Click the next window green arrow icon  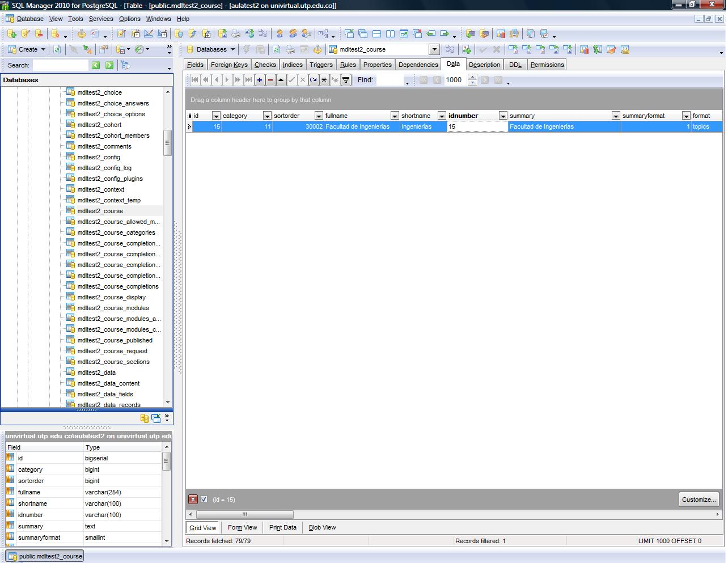tap(445, 34)
